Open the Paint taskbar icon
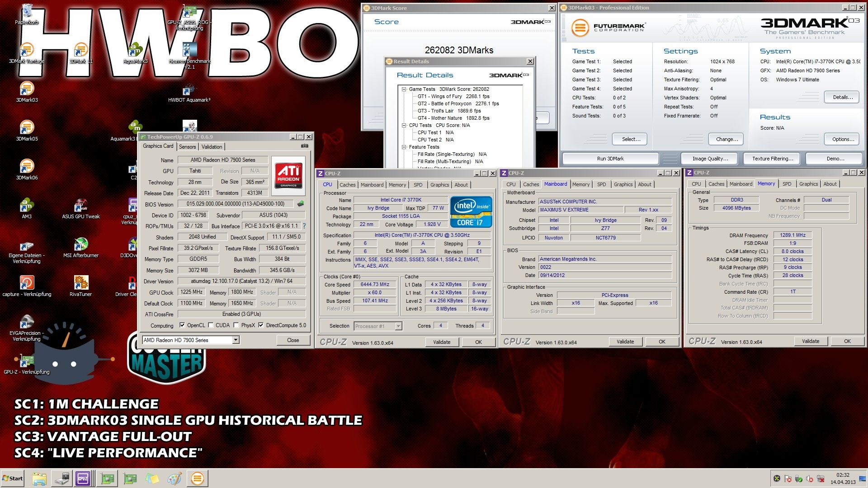This screenshot has width=868, height=488. pyautogui.click(x=175, y=479)
